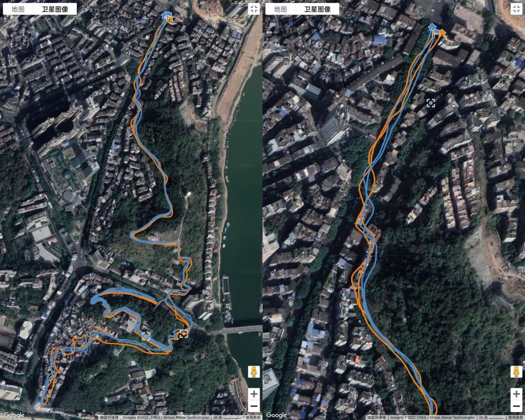The width and height of the screenshot is (525, 420).
Task: Click the blue house marker on left map
Action: (166, 15)
